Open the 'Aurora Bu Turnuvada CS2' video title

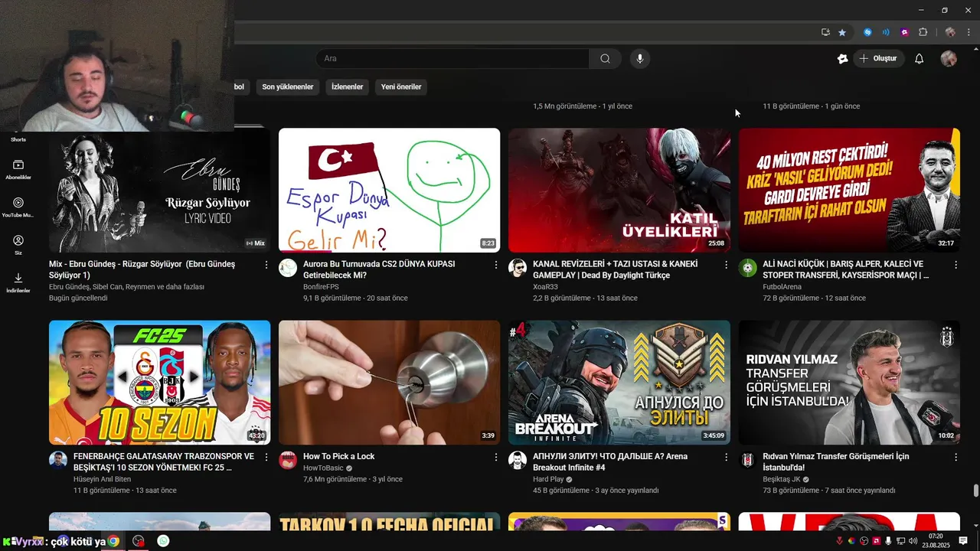coord(379,269)
